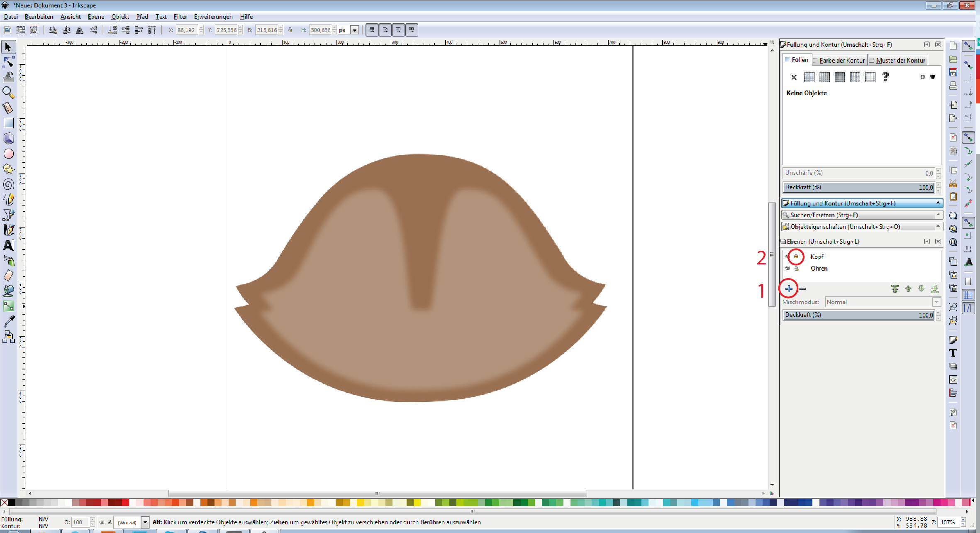Click Raise selection to top icon
This screenshot has width=980, height=533.
tap(152, 30)
